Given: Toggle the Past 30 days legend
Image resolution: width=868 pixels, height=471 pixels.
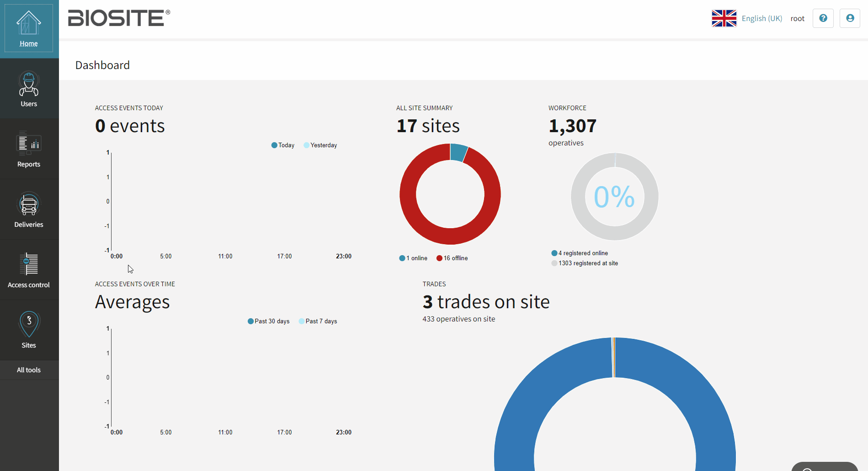Looking at the screenshot, I should (x=269, y=321).
